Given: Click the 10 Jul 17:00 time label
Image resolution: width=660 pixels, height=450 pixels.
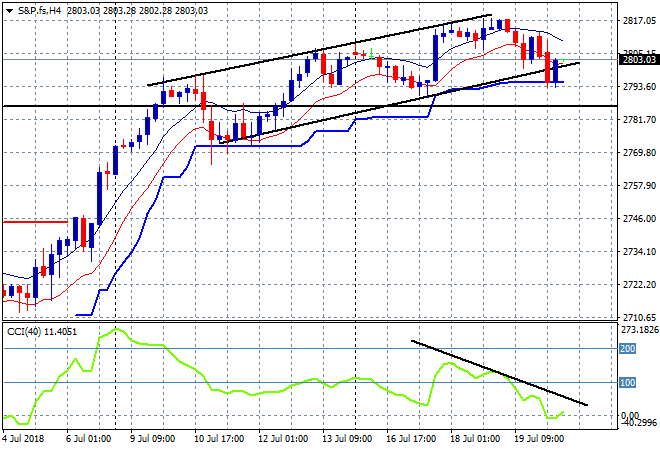Looking at the screenshot, I should point(219,439).
